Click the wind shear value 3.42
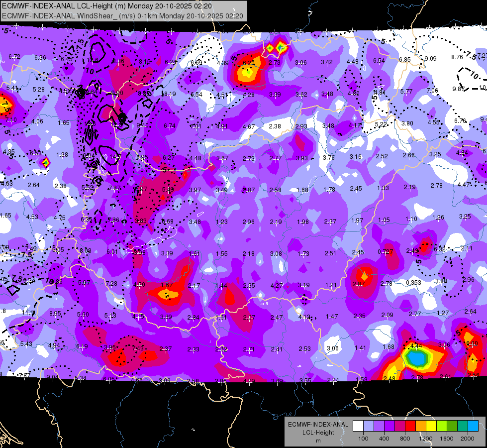This screenshot has height=448, width=487. pos(327,62)
